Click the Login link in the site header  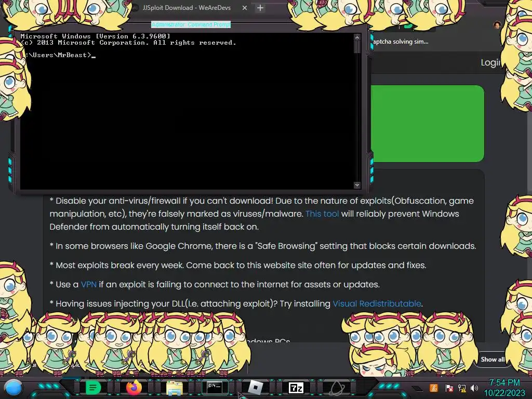tap(490, 62)
